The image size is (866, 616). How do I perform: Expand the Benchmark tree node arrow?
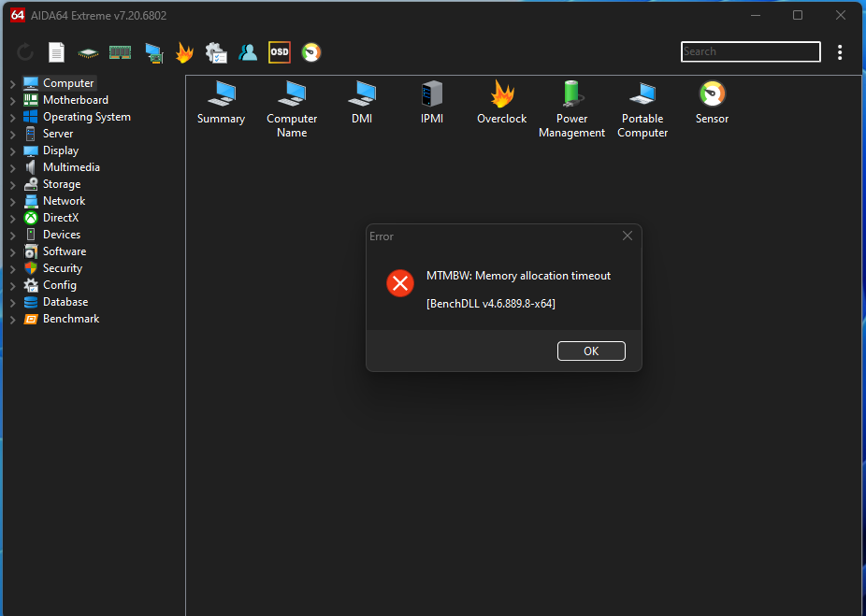tap(13, 320)
